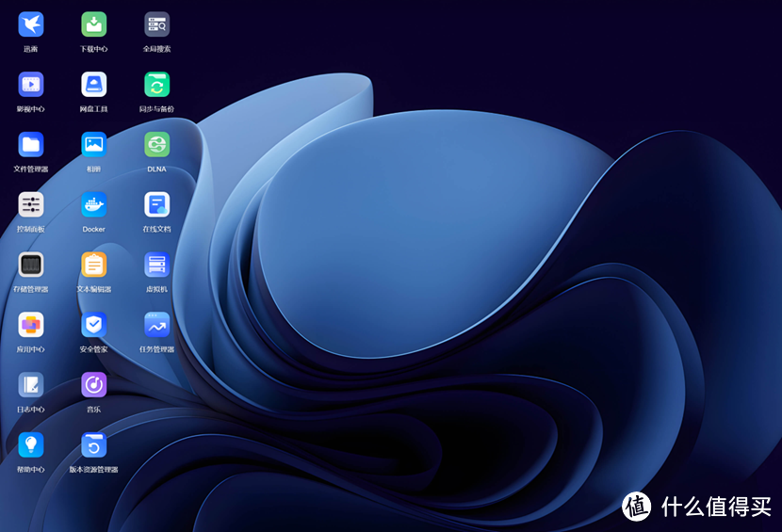Launch 下载中心 download center

(x=94, y=24)
